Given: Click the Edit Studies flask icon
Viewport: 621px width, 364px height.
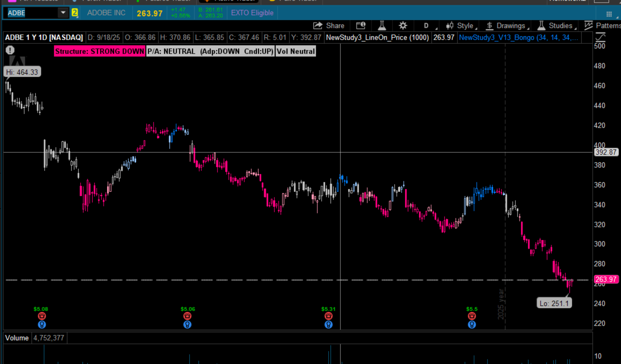Looking at the screenshot, I should click(x=382, y=26).
